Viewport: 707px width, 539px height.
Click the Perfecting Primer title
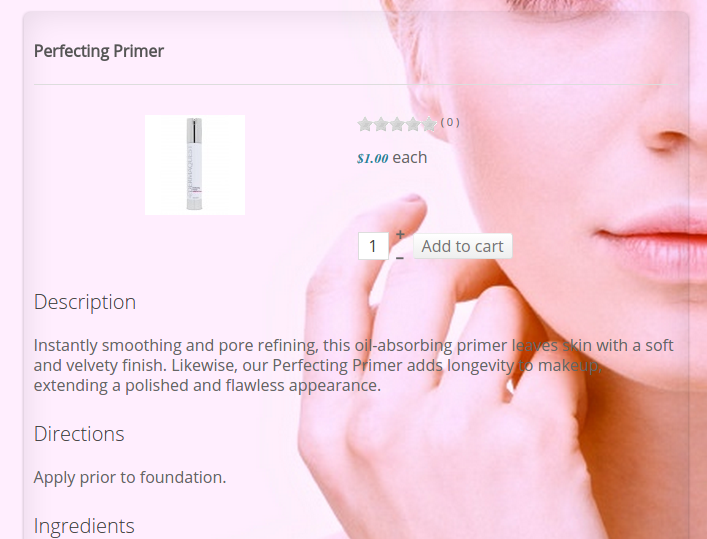99,51
